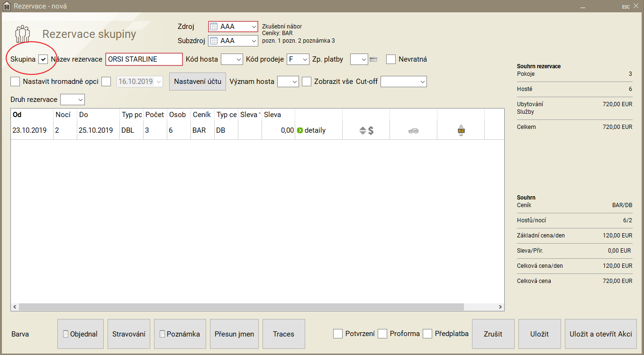Click the house icon in the title bar
The image size is (644, 355).
click(x=6, y=6)
